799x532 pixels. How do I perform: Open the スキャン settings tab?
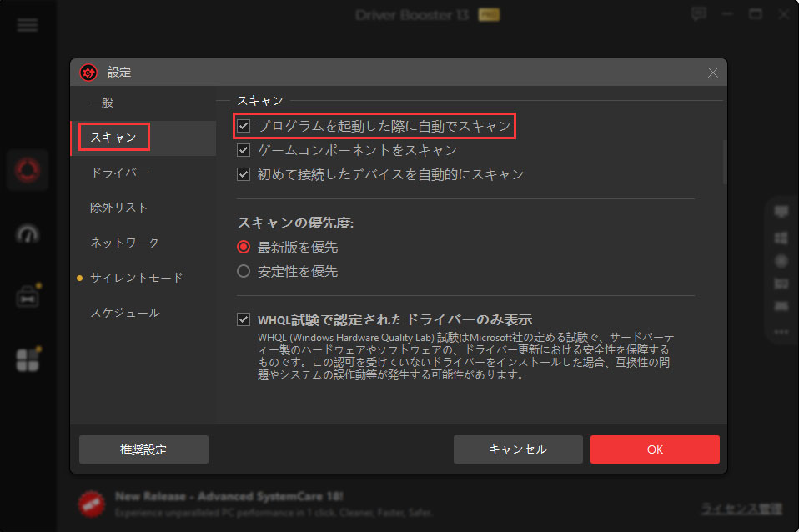point(143,138)
